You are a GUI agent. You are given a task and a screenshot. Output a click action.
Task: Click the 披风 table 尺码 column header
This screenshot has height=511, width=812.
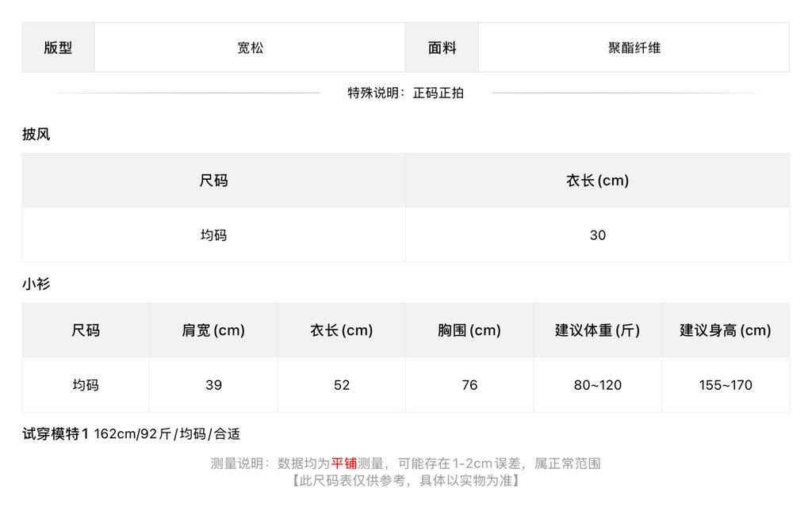coord(213,181)
